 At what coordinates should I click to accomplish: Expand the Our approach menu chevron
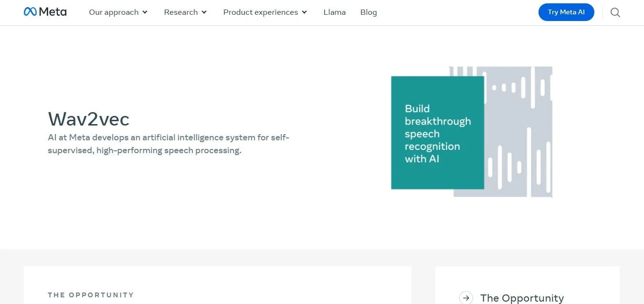pos(145,12)
